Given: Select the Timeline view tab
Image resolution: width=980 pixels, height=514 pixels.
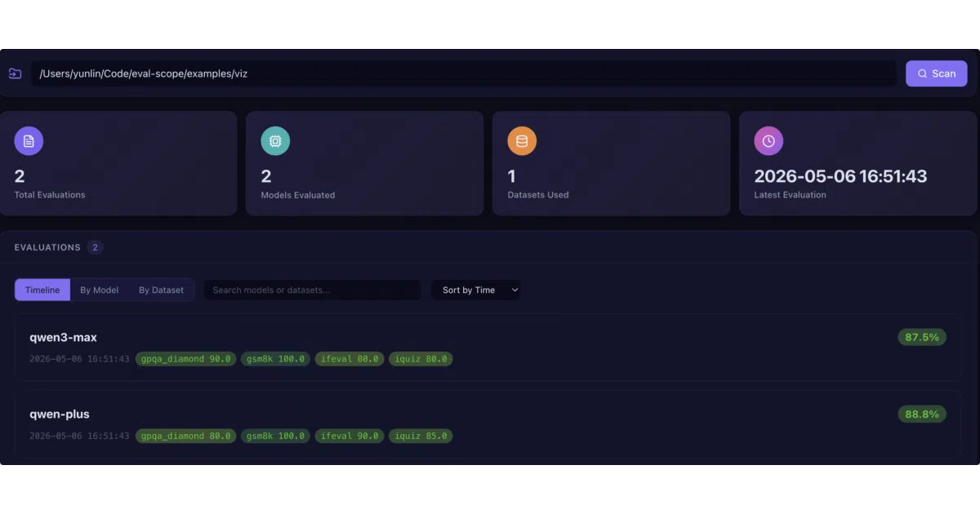Looking at the screenshot, I should [42, 290].
